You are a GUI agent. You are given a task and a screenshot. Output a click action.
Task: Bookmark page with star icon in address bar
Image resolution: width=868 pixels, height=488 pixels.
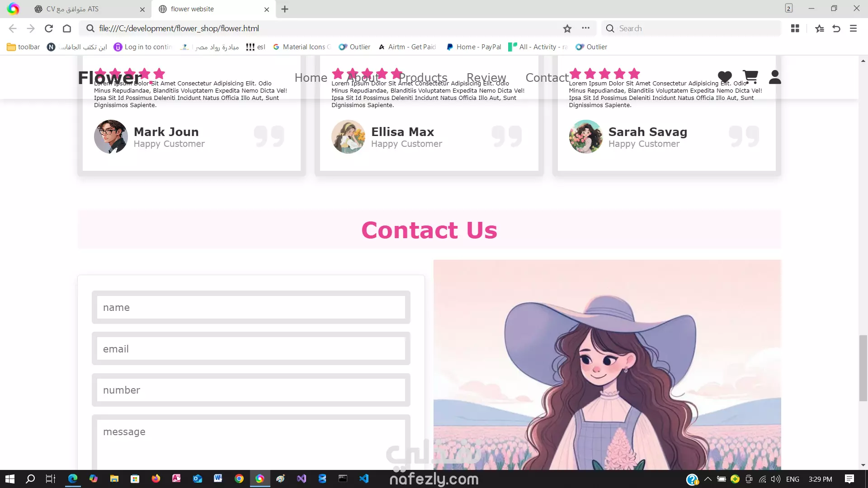567,28
